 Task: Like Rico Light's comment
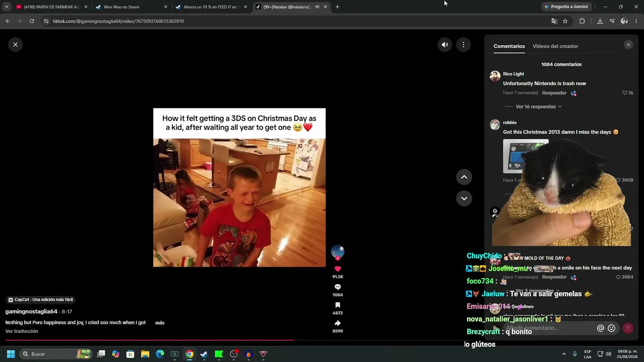tap(625, 93)
